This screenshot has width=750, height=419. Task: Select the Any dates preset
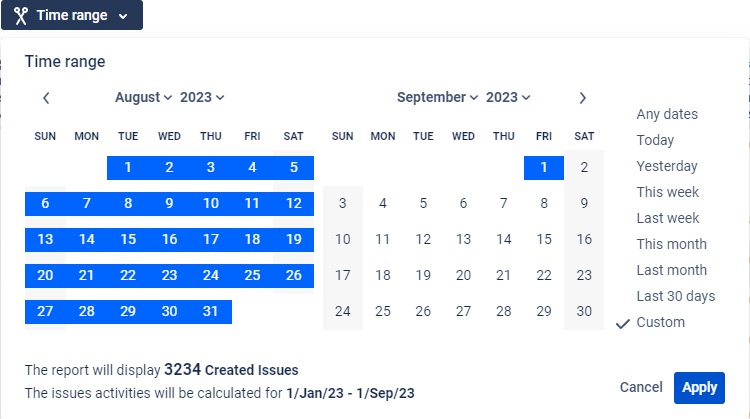(x=667, y=114)
